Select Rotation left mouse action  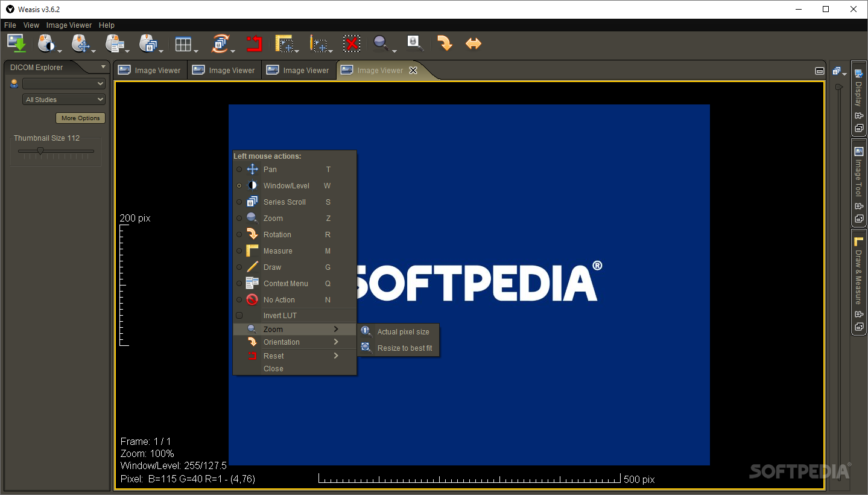point(294,235)
